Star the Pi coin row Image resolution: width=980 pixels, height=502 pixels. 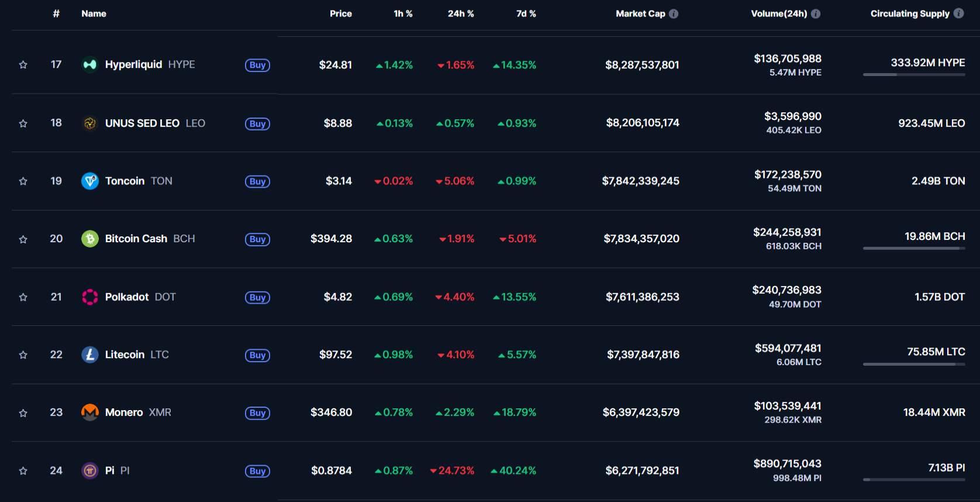[x=23, y=471]
